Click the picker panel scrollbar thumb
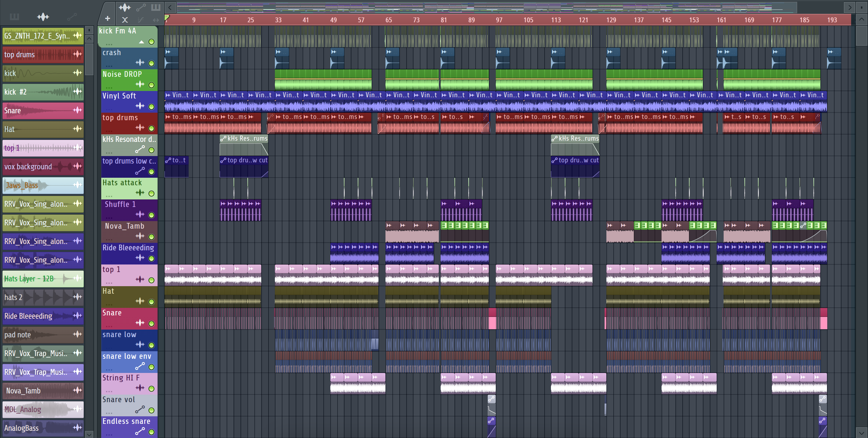Viewport: 868px width, 438px height. click(89, 59)
